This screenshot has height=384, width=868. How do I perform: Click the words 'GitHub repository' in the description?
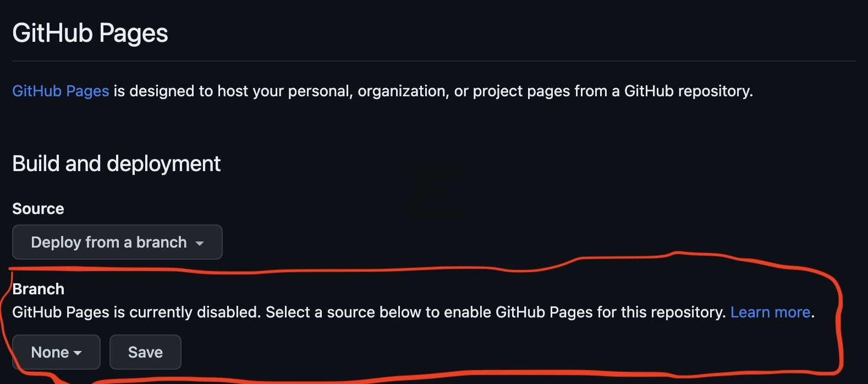coord(688,91)
